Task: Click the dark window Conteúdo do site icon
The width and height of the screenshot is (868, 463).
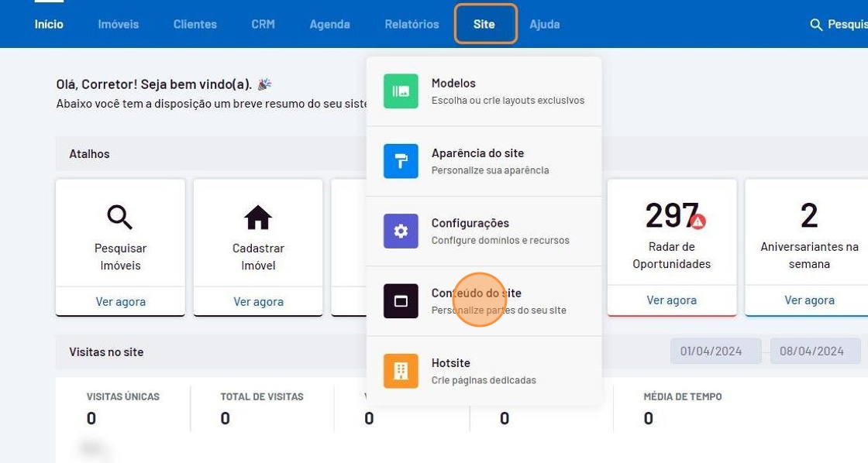Action: coord(401,301)
